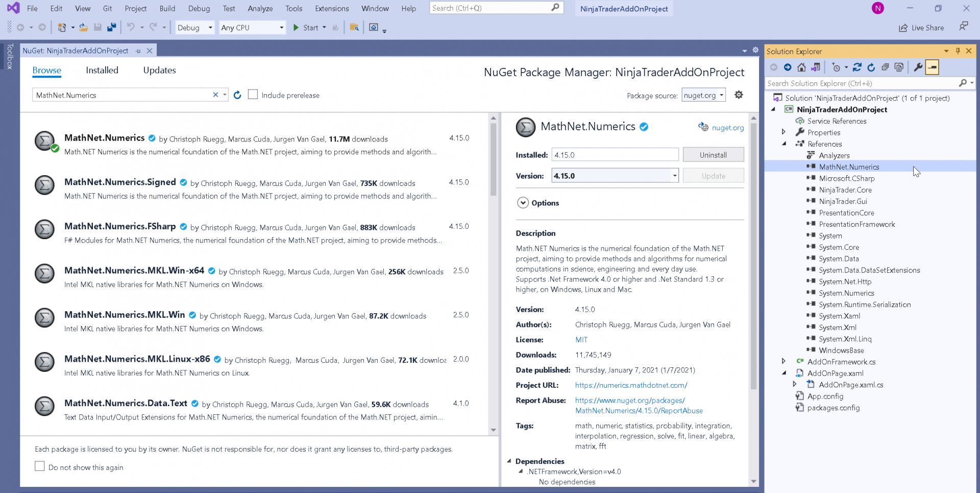Open the NuGet package source settings gear
Screen dimensions: 980x493
739,95
